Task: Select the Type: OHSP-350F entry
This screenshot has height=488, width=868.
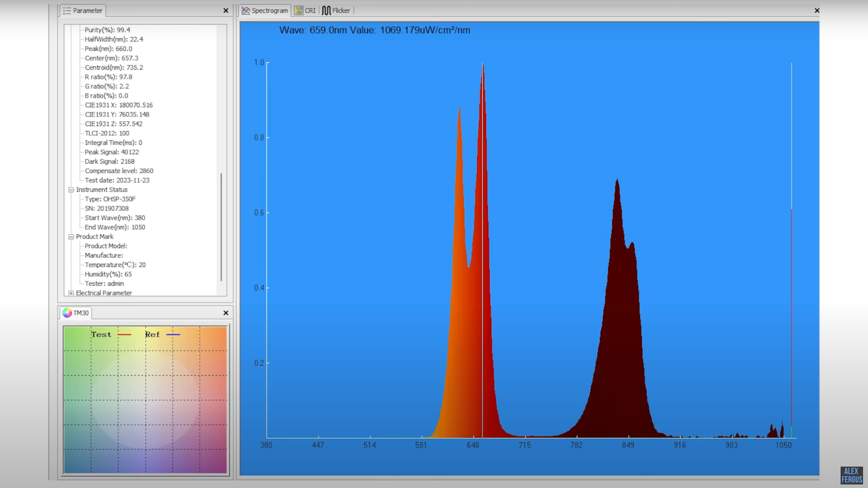Action: [110, 199]
